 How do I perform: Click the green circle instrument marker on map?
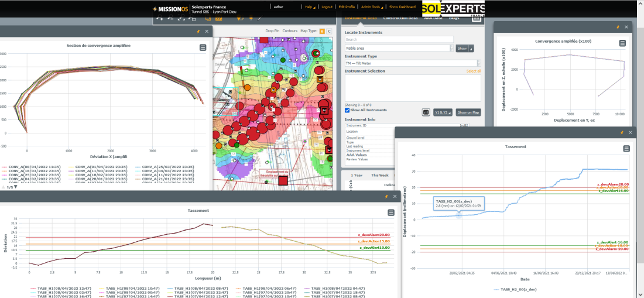point(283,60)
